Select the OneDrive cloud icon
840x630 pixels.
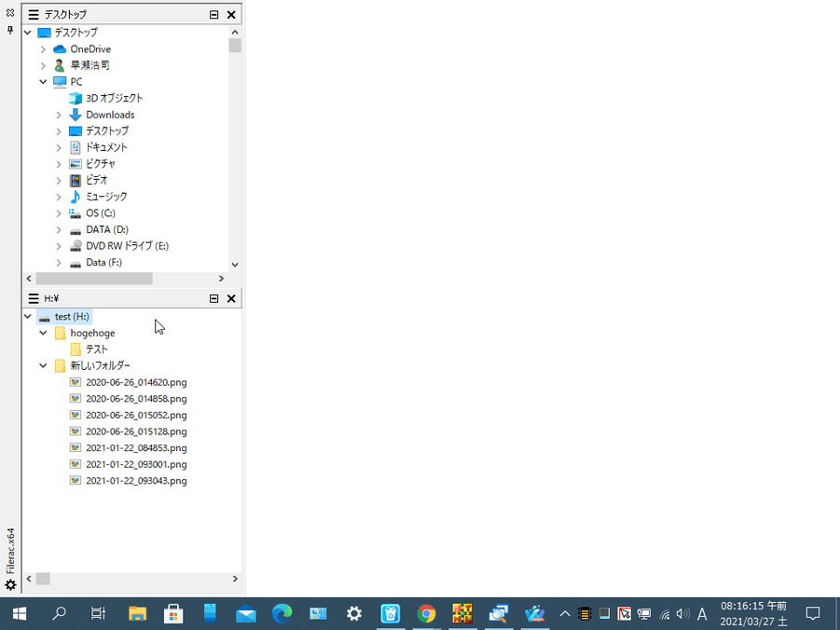[60, 49]
